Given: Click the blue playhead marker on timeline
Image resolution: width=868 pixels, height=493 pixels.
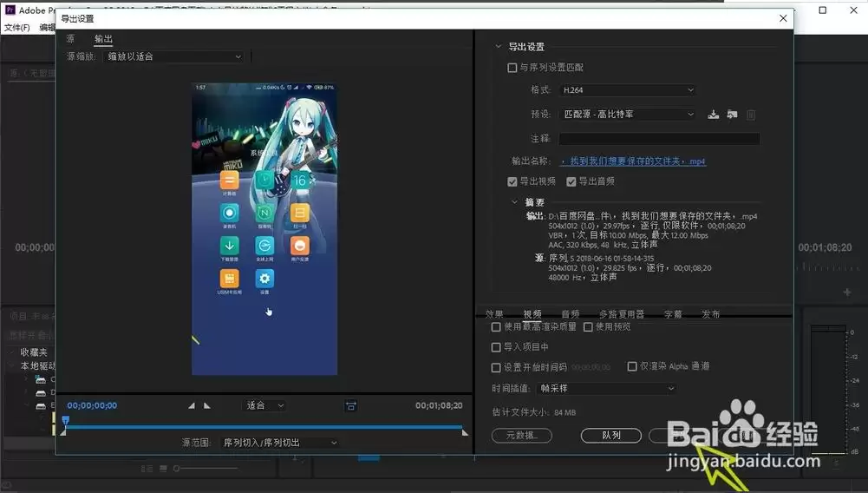Looking at the screenshot, I should (65, 420).
